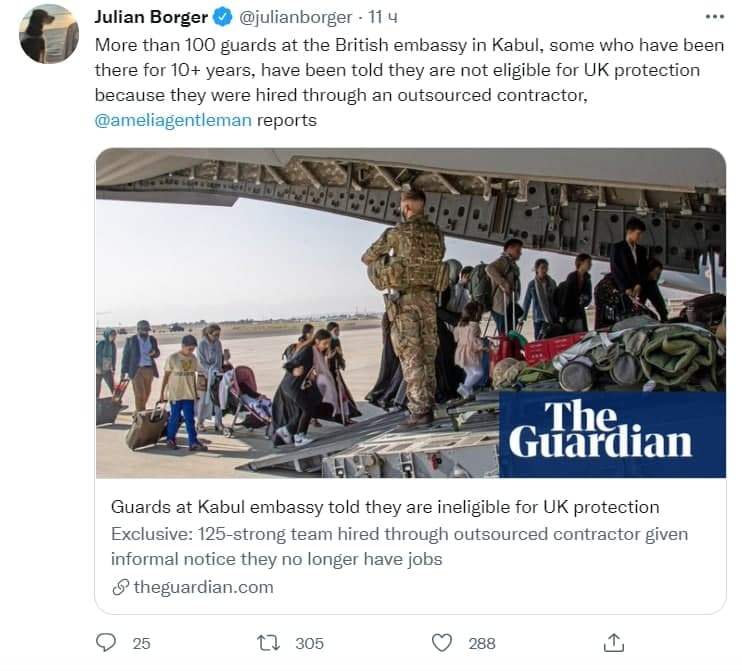Screen dimensions: 742x671
Task: Open the @ameliagentleman mention link
Action: click(x=173, y=120)
